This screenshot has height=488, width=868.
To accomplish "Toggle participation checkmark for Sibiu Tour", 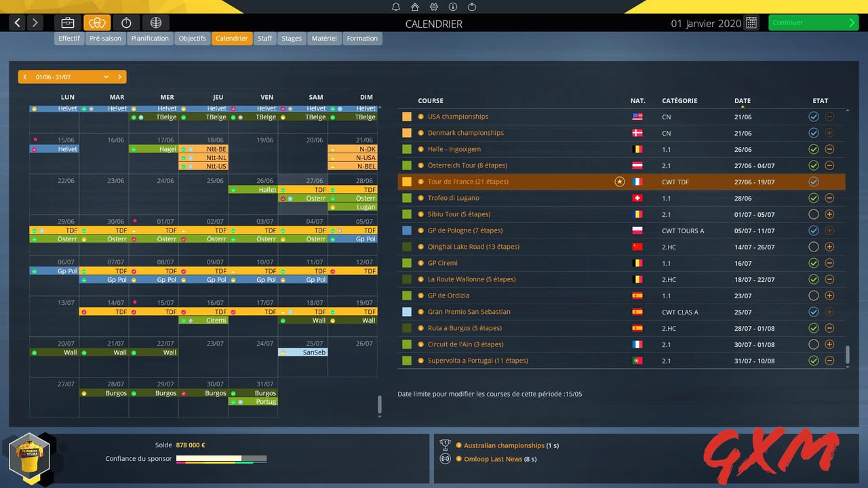I will click(814, 214).
